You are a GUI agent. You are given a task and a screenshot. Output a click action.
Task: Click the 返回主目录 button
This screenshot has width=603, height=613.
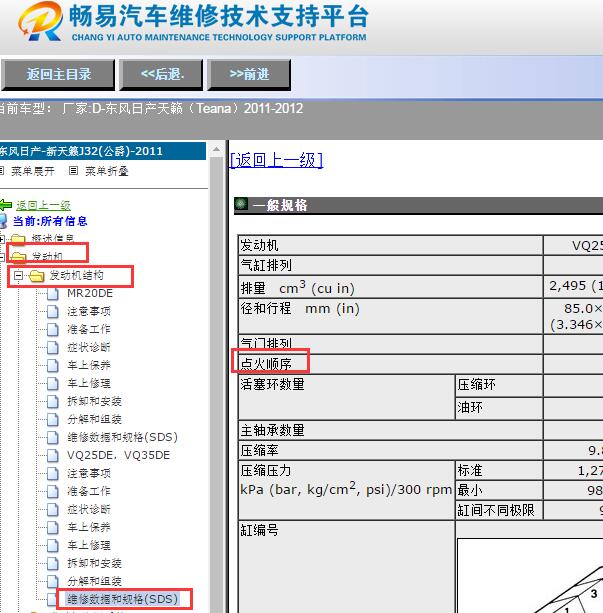click(x=58, y=75)
